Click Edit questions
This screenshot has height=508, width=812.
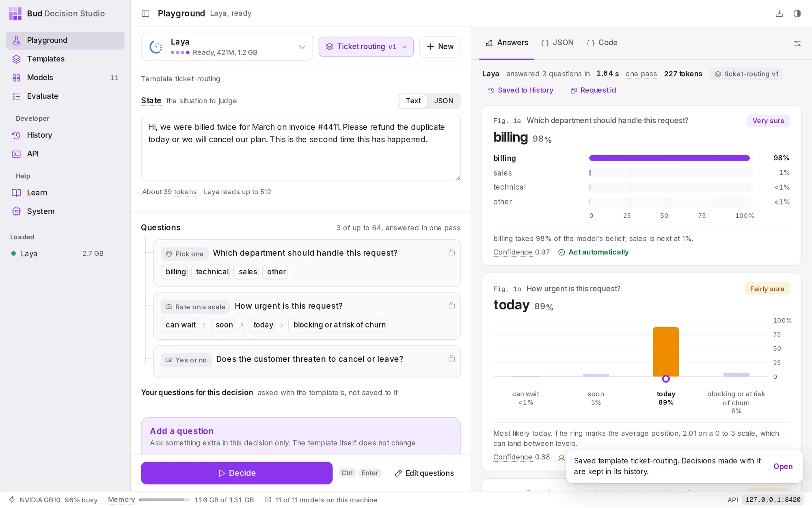click(x=424, y=473)
